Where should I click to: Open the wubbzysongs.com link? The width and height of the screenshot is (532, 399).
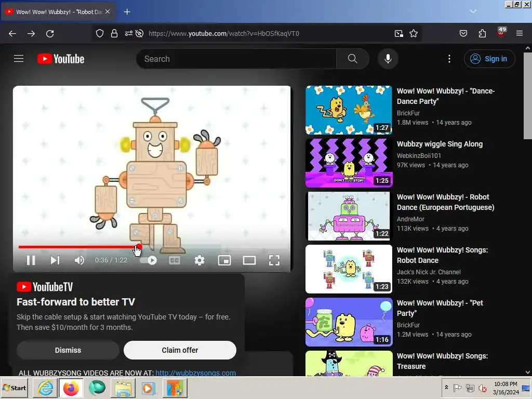click(195, 373)
